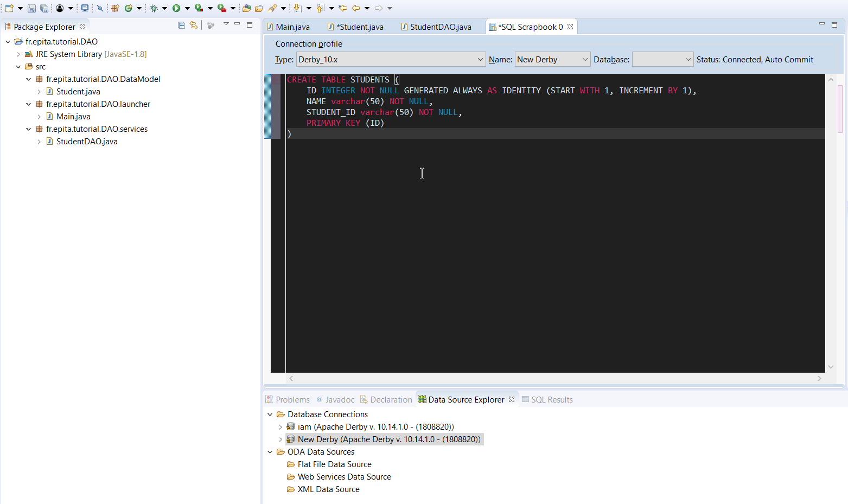Open the New wizard dropdown arrow
This screenshot has height=504, width=848.
coord(20,8)
